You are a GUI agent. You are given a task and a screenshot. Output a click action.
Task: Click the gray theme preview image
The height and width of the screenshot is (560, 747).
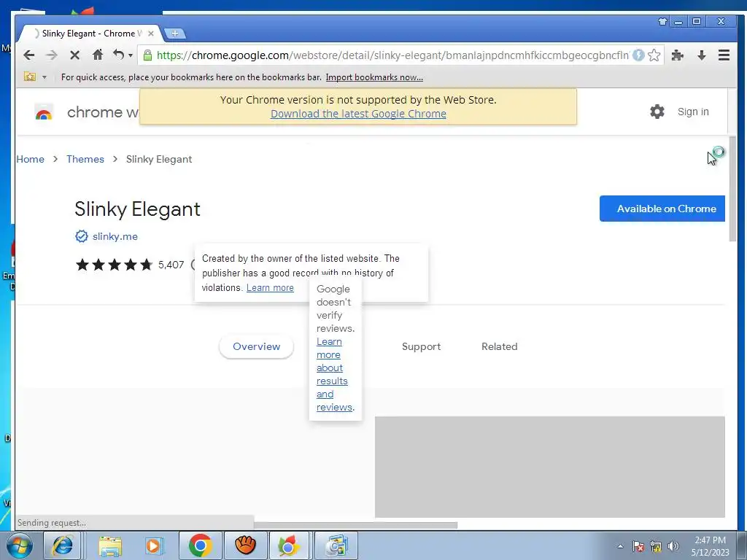pyautogui.click(x=550, y=467)
